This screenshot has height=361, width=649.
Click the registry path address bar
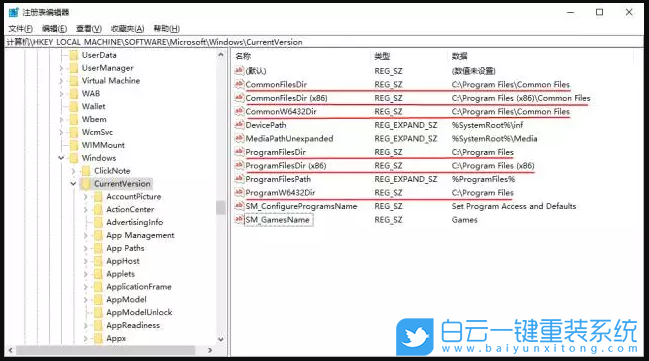click(x=324, y=42)
